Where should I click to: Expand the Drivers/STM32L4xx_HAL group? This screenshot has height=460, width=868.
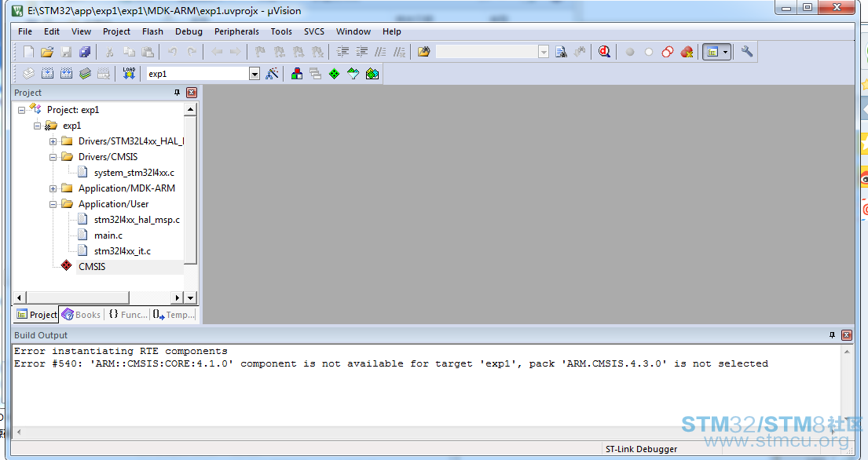(53, 141)
